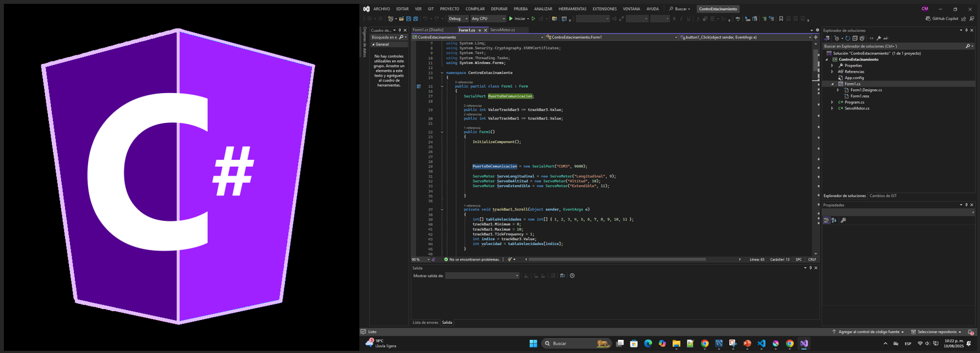Image resolution: width=980 pixels, height=353 pixels.
Task: Open the Mostrar salida de dropdown
Action: (482, 276)
